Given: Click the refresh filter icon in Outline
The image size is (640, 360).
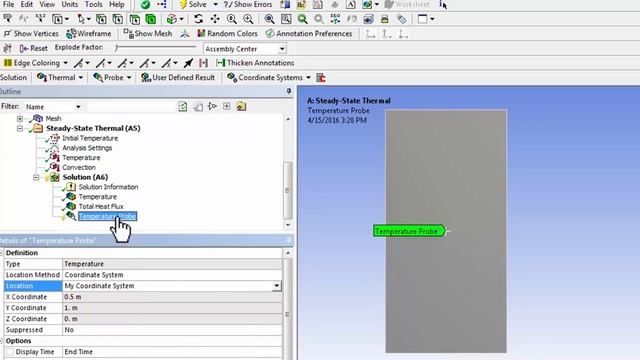Looking at the screenshot, I should pyautogui.click(x=183, y=107).
